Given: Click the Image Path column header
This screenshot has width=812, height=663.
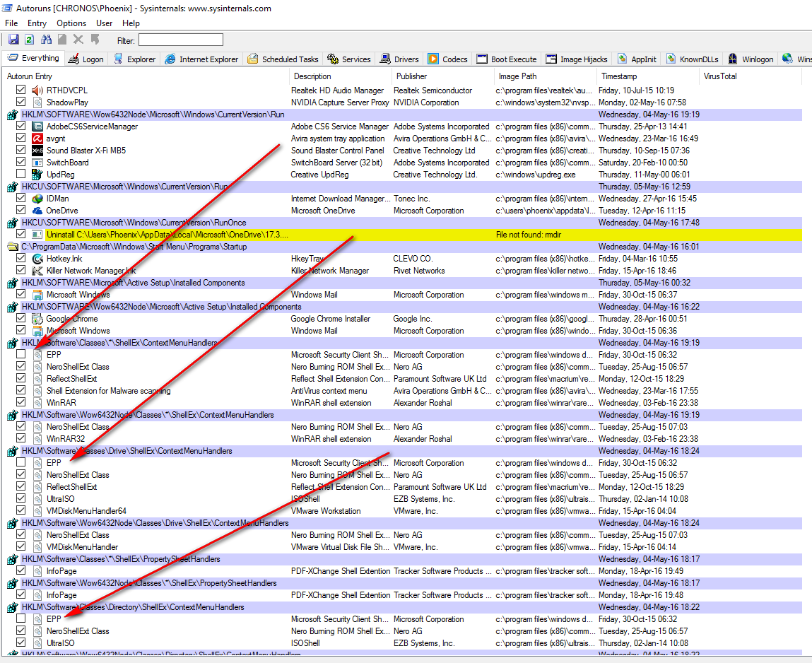Looking at the screenshot, I should (x=546, y=76).
